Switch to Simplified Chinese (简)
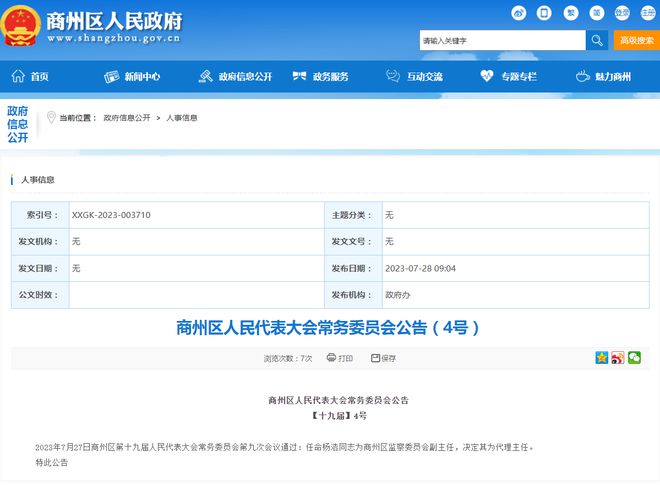 [596, 13]
